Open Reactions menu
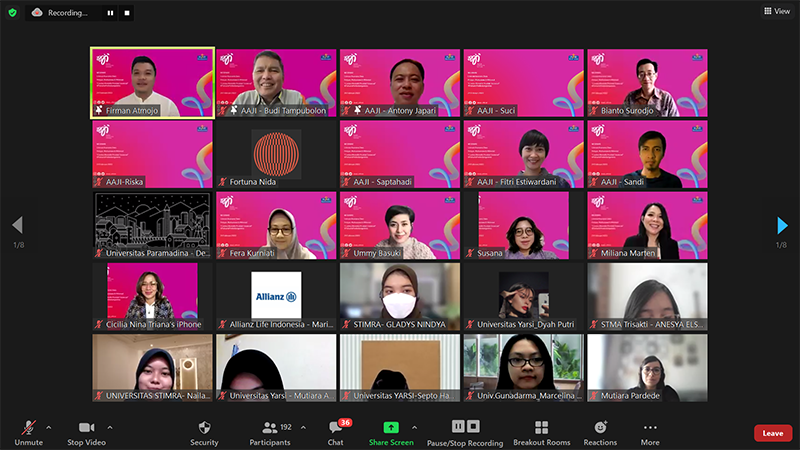This screenshot has width=800, height=450. 601,433
